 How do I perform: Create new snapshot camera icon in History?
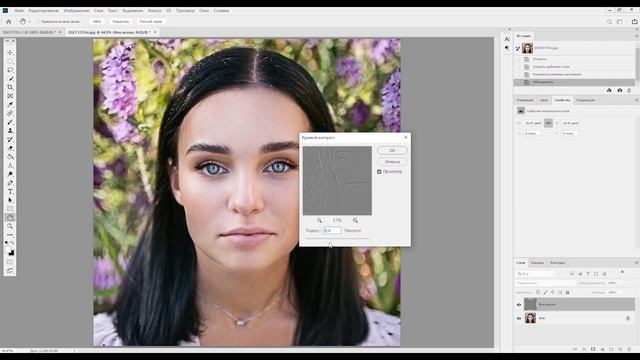[x=620, y=90]
